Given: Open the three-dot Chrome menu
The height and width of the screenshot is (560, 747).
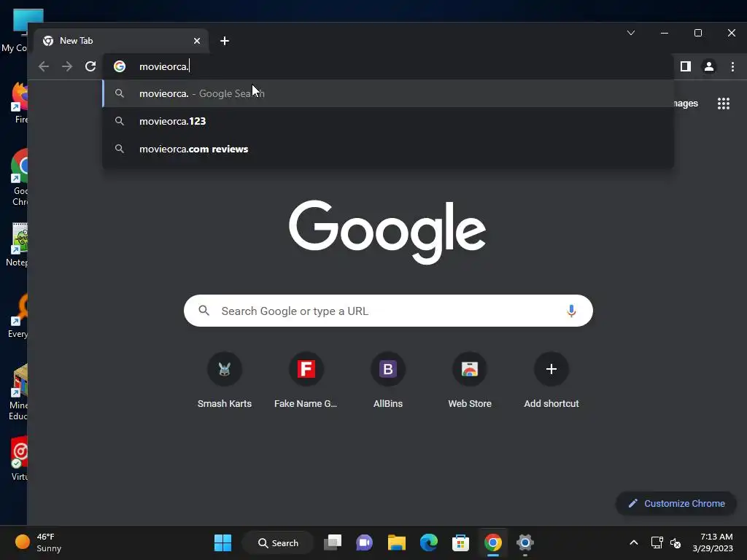Looking at the screenshot, I should [732, 66].
